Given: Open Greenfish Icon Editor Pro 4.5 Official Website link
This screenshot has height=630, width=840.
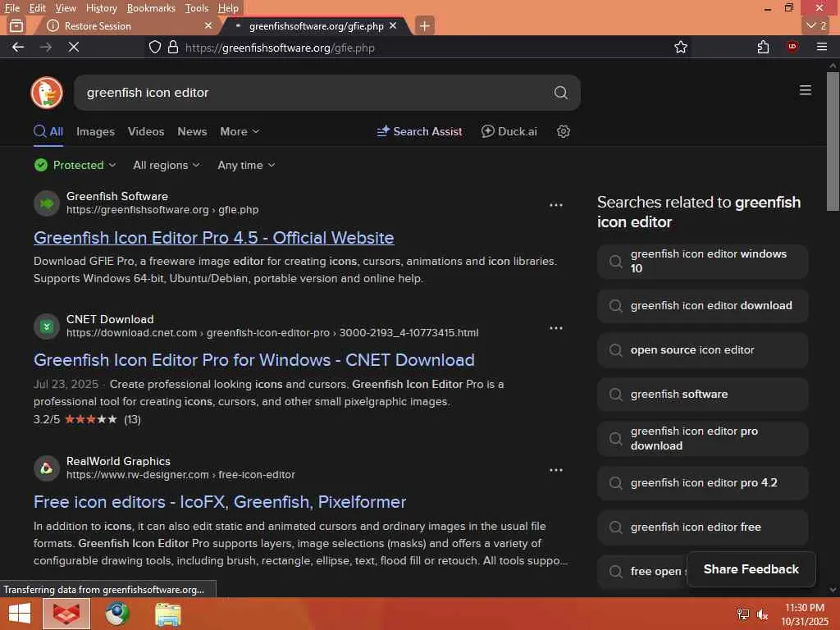Looking at the screenshot, I should pos(214,237).
